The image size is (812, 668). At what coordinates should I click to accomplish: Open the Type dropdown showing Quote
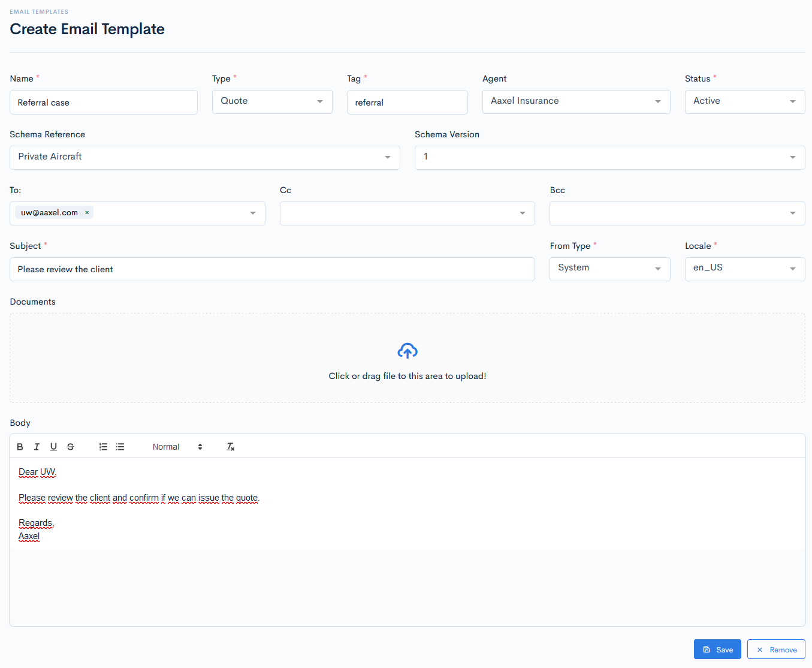(272, 102)
